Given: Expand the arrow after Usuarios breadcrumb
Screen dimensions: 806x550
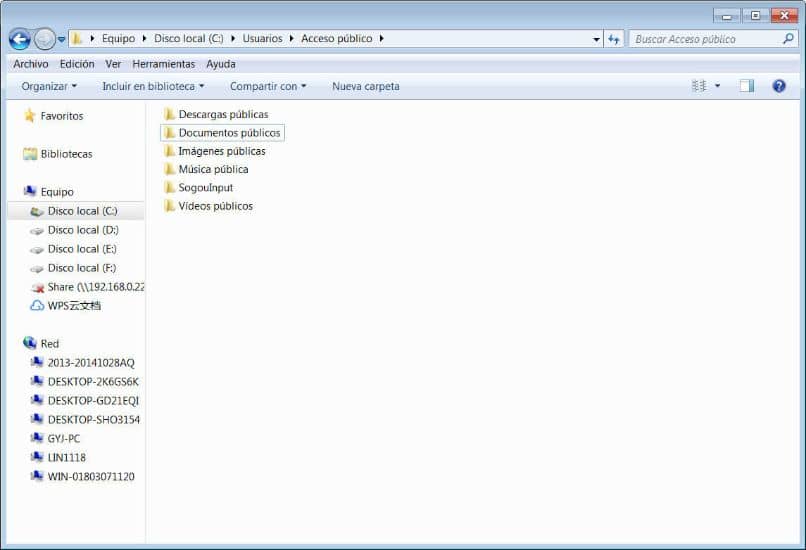Looking at the screenshot, I should pos(291,39).
